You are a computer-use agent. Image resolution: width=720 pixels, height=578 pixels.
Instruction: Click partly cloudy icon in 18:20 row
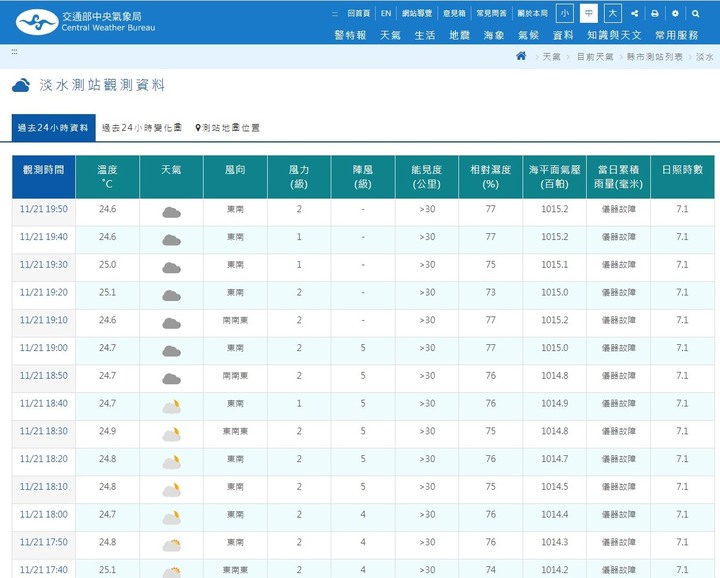[171, 462]
